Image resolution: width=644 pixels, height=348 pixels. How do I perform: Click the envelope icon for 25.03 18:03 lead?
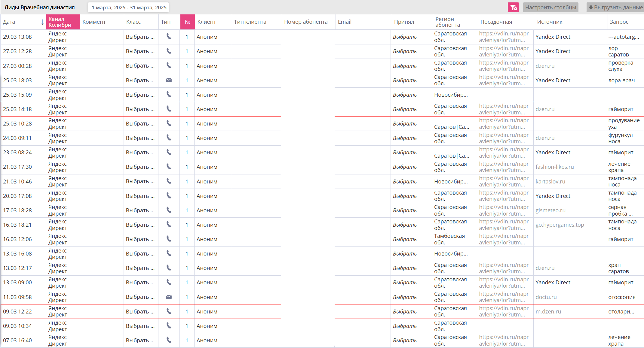coord(169,80)
